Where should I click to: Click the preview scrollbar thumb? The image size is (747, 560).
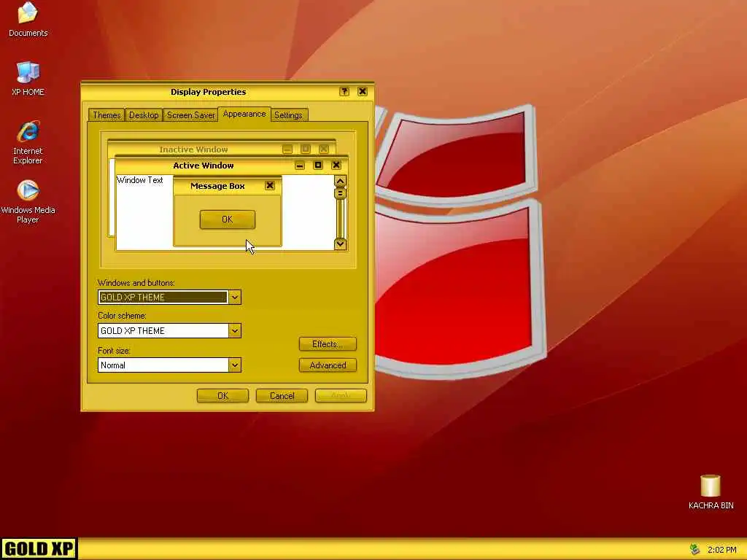(340, 193)
